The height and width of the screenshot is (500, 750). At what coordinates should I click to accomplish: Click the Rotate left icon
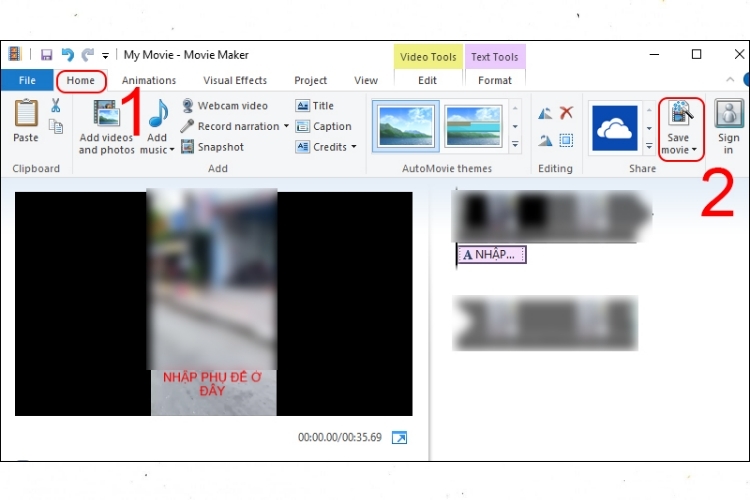click(545, 113)
